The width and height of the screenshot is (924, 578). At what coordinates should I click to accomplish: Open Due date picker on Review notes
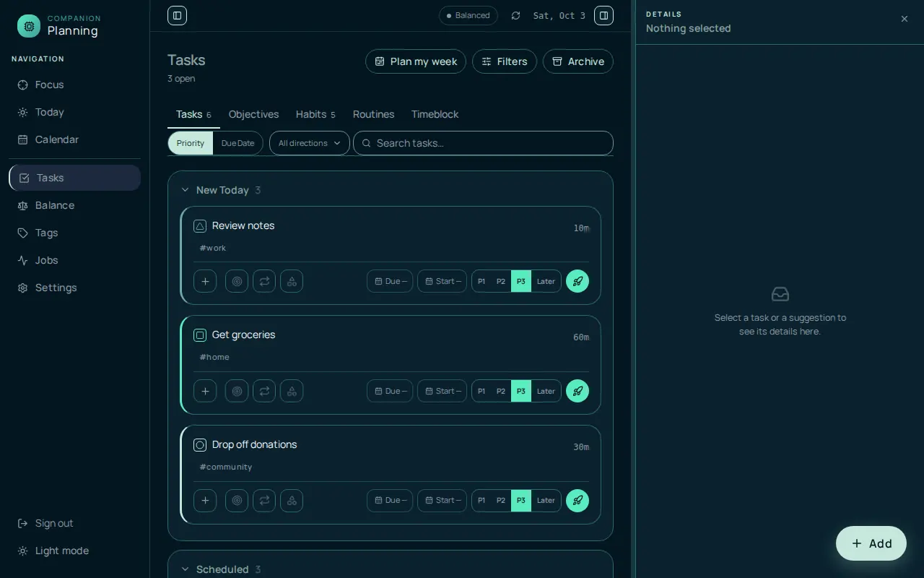(x=390, y=281)
